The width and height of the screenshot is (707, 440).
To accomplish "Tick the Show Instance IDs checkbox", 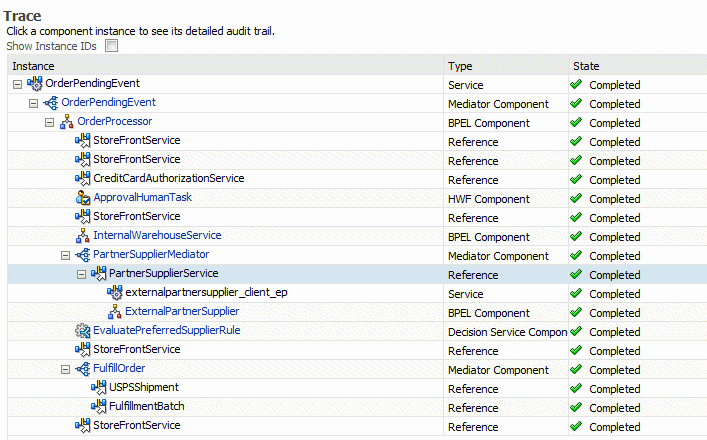I will (111, 46).
